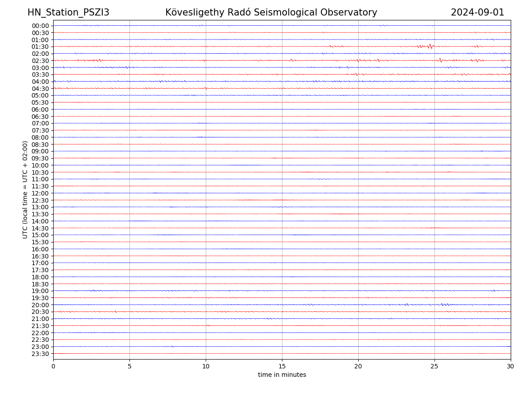Click the 2024-09-01 date label
This screenshot has width=532, height=399.
click(x=477, y=12)
